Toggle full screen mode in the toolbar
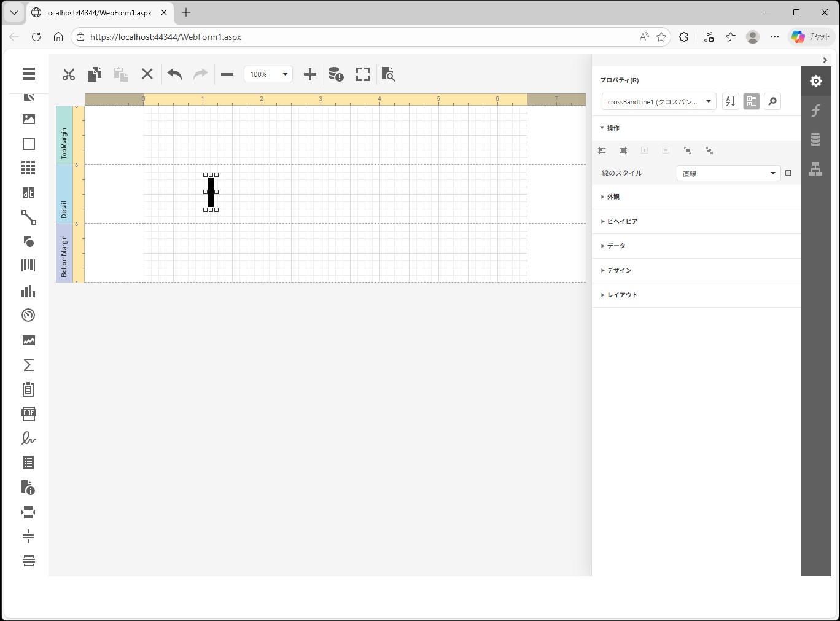 pyautogui.click(x=363, y=74)
